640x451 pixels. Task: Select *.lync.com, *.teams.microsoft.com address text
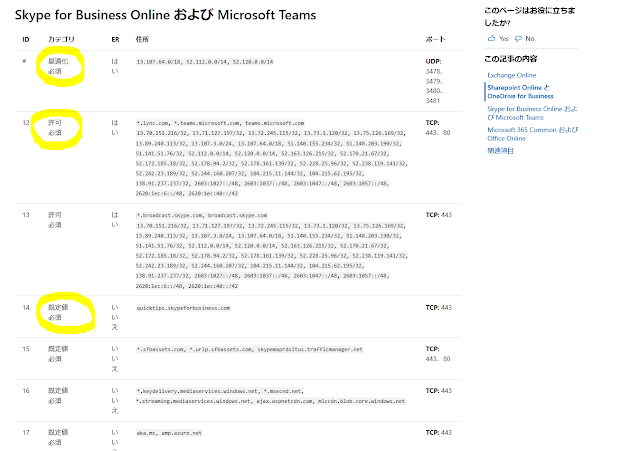coord(220,123)
